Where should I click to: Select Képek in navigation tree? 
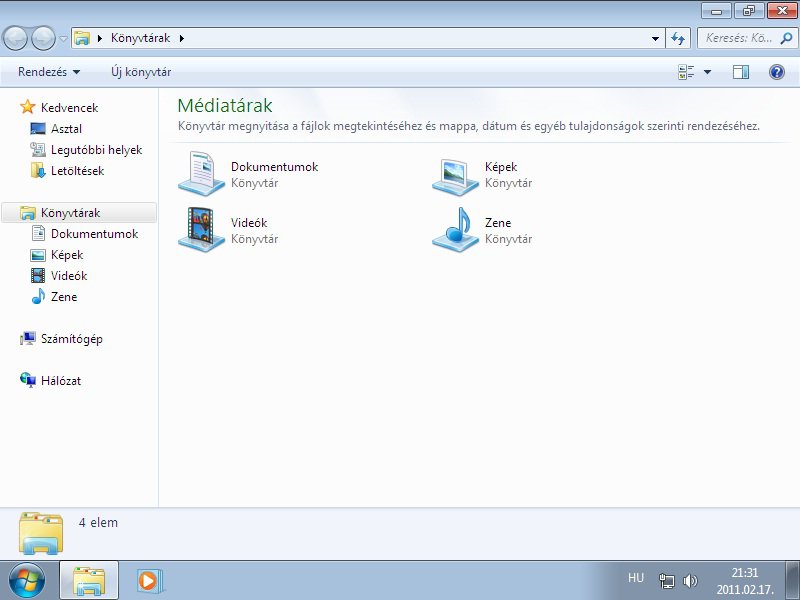(67, 255)
